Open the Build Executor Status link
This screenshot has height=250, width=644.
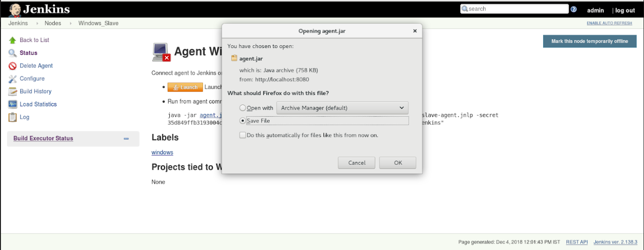pos(43,138)
